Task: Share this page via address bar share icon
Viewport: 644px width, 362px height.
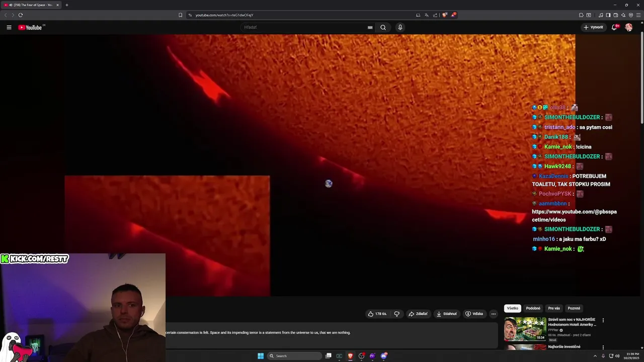Action: point(435,15)
